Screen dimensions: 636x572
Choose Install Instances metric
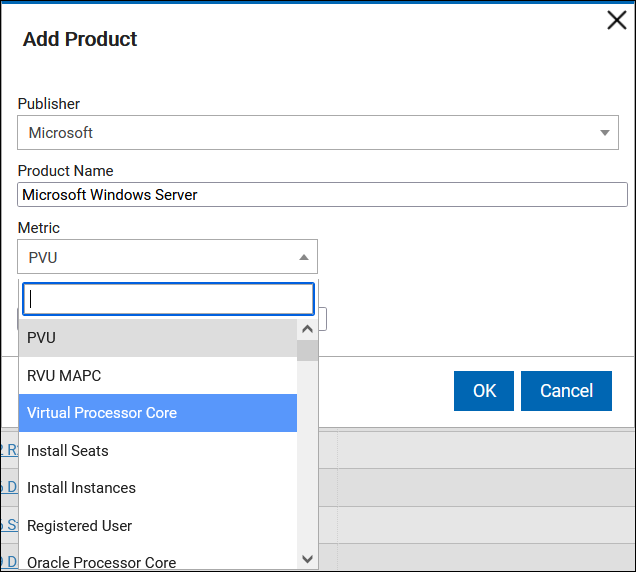point(158,488)
